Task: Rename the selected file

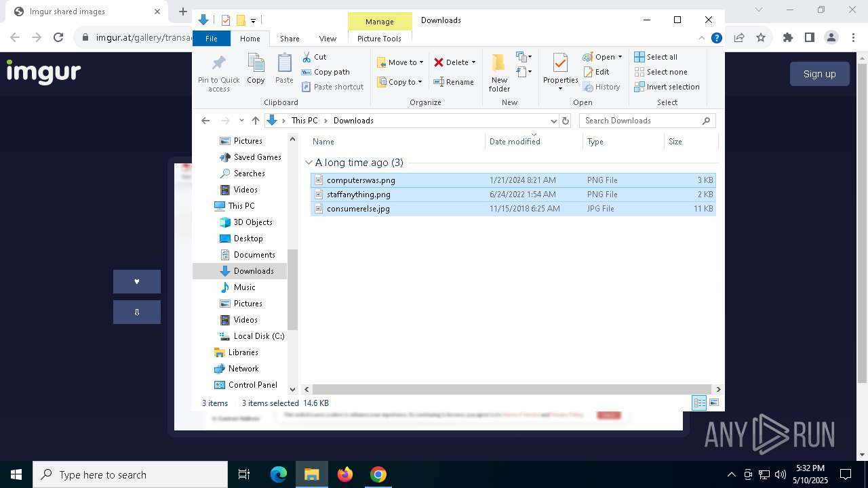Action: (x=454, y=82)
